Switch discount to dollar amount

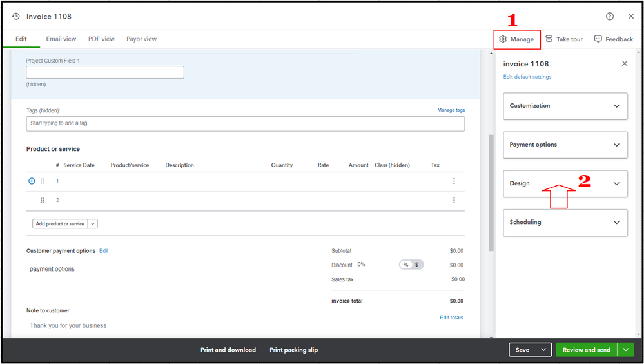pos(416,265)
